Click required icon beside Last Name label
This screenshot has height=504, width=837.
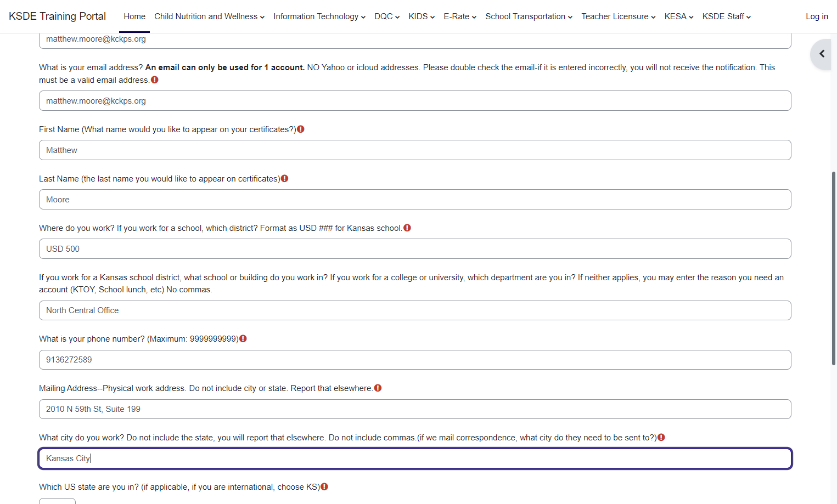tap(284, 179)
